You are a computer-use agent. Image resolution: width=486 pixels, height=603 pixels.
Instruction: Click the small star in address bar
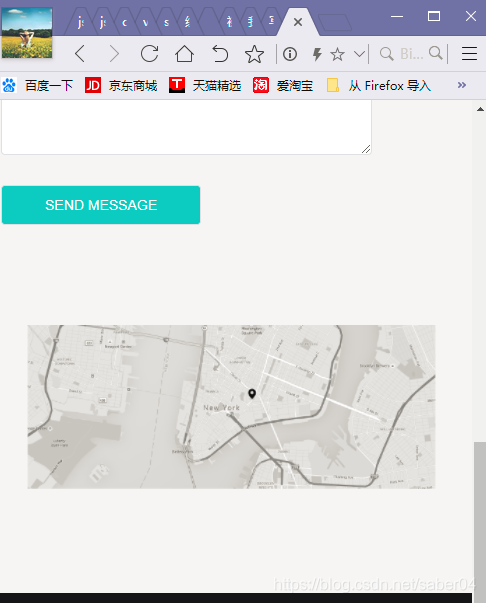point(337,54)
